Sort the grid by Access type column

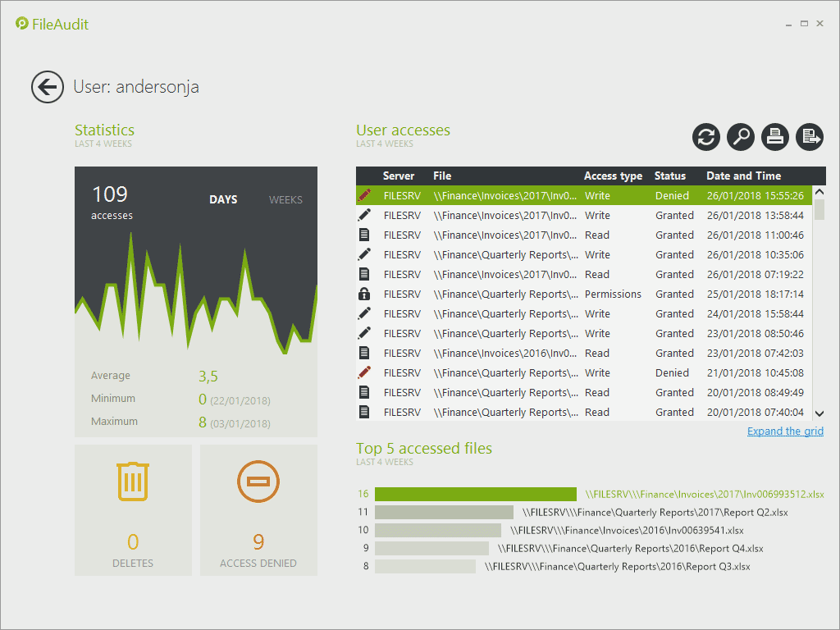[x=613, y=176]
